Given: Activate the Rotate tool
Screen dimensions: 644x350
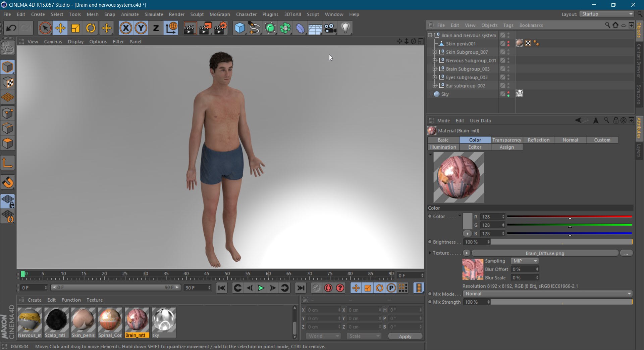Looking at the screenshot, I should pos(91,28).
